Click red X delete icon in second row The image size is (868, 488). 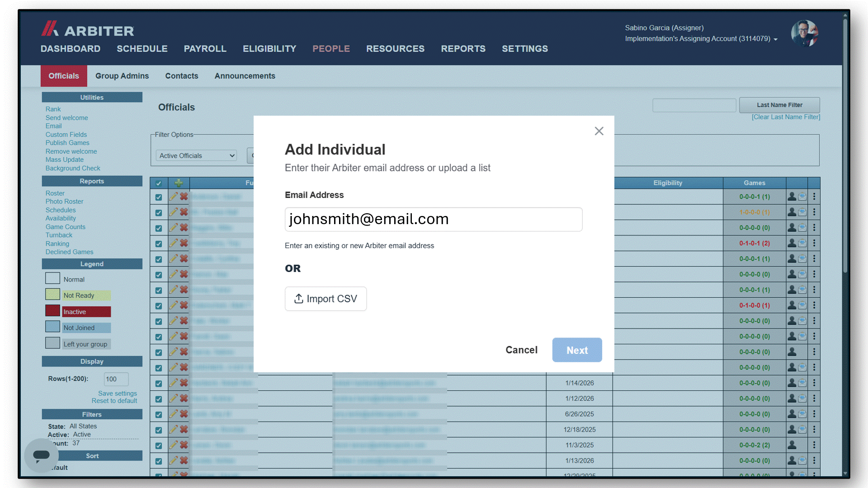point(184,212)
